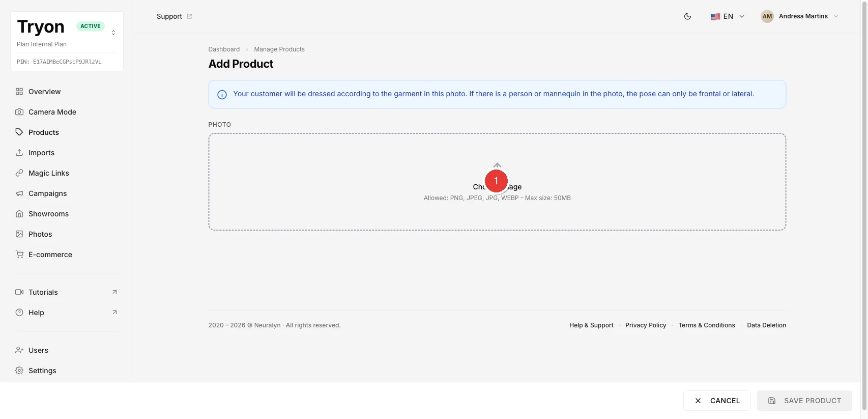Click the info icon in blue notice

coord(222,95)
